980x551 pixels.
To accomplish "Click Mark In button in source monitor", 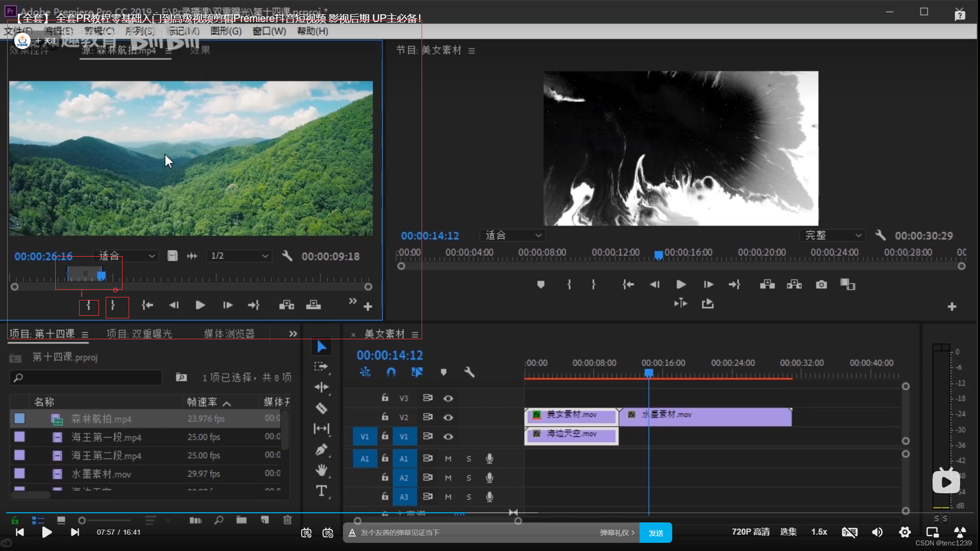I will click(x=89, y=306).
